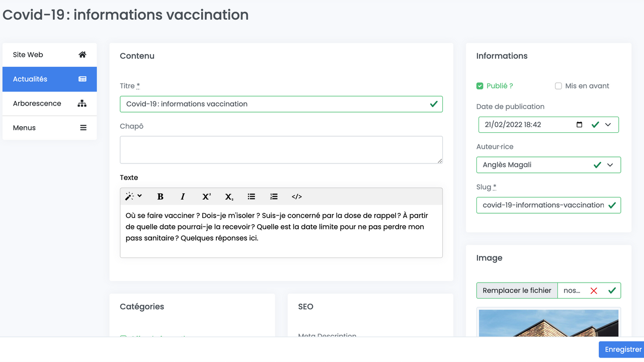Uncheck the Publié checkbox
Image resolution: width=644 pixels, height=362 pixels.
pyautogui.click(x=480, y=86)
